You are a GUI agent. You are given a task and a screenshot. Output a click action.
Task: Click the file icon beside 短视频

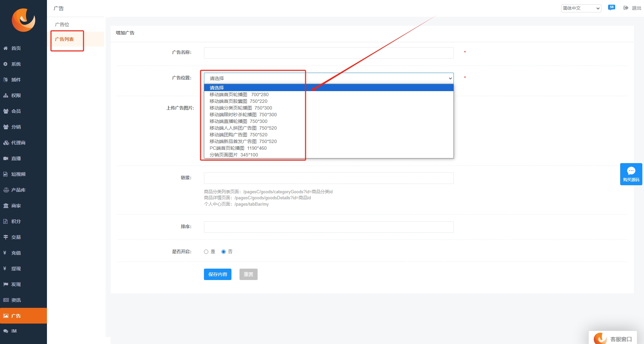point(6,174)
